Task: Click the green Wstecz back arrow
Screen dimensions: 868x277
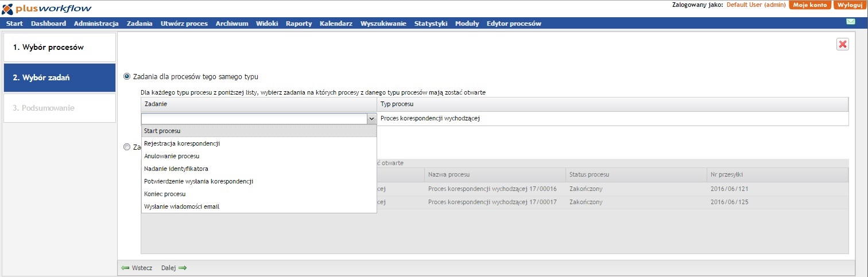Action: pyautogui.click(x=125, y=268)
